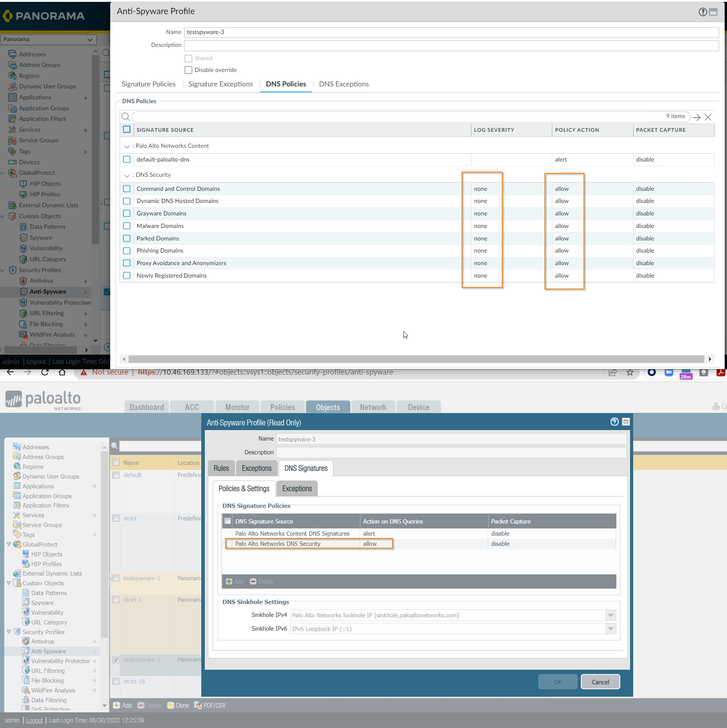
Task: Tick the select-all checkbox beside Signature Source header
Action: [127, 129]
